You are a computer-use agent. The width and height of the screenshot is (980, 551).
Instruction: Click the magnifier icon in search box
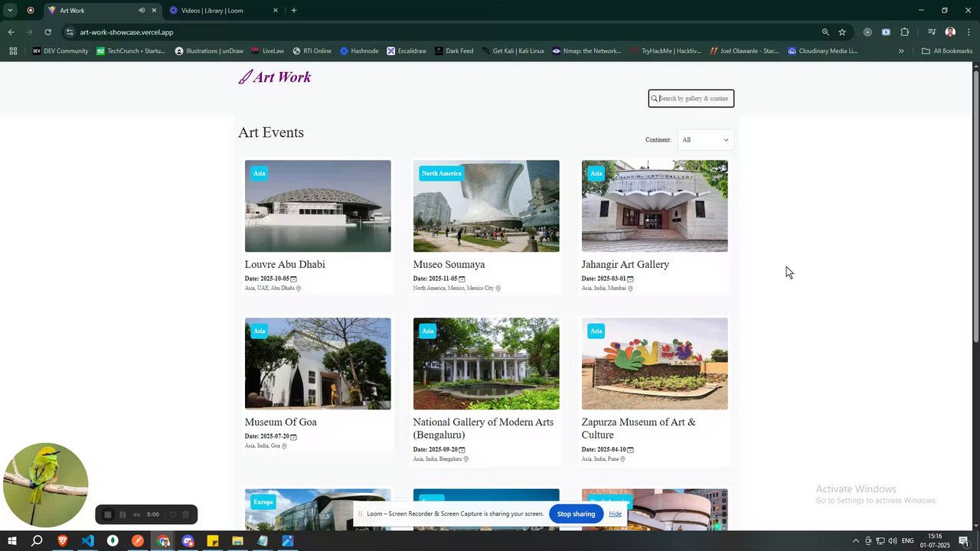click(x=655, y=99)
